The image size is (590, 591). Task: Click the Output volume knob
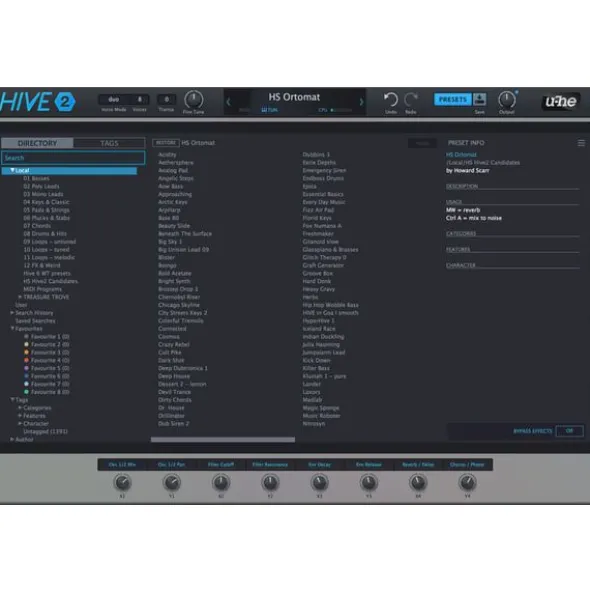[507, 100]
